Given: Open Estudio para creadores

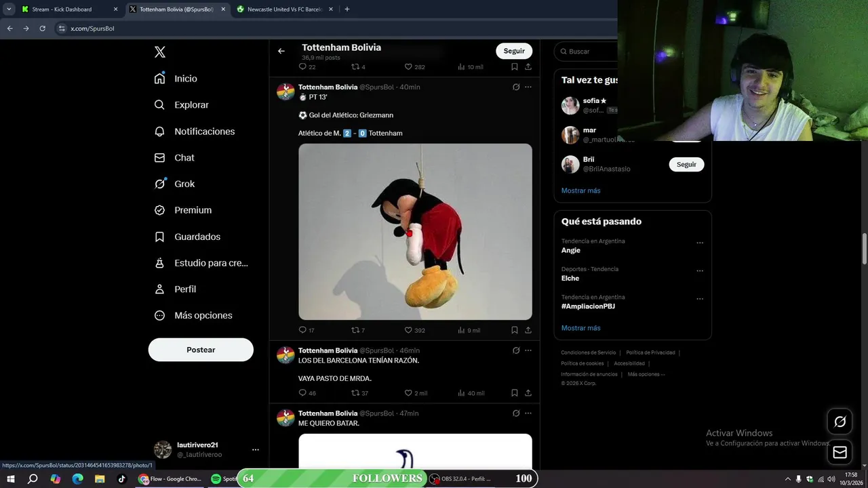Looking at the screenshot, I should tap(201, 263).
